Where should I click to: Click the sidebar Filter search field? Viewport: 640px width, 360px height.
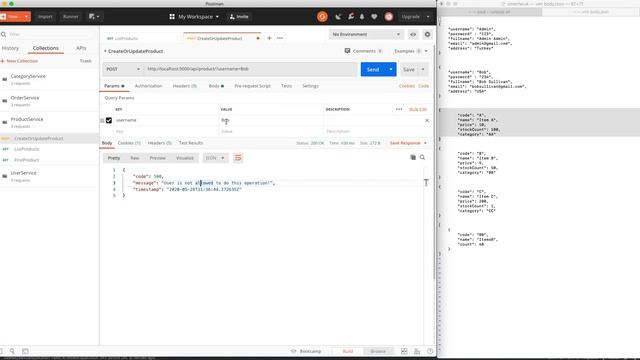pyautogui.click(x=49, y=34)
